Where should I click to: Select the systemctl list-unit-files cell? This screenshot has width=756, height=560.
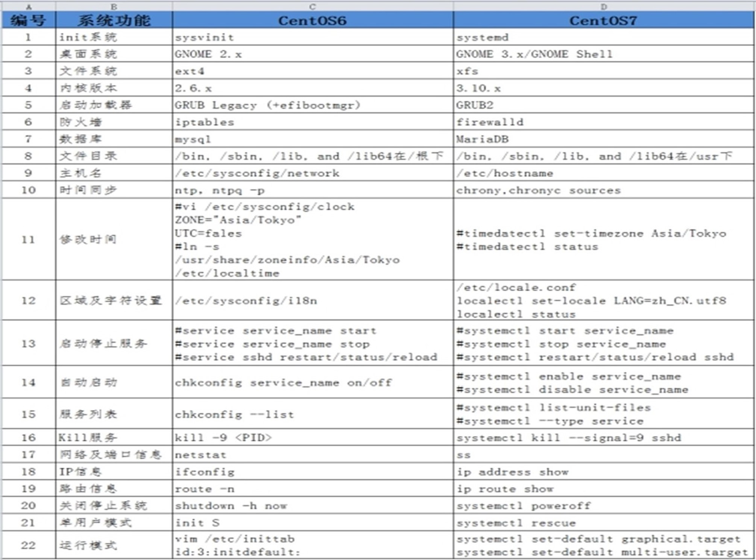click(604, 414)
